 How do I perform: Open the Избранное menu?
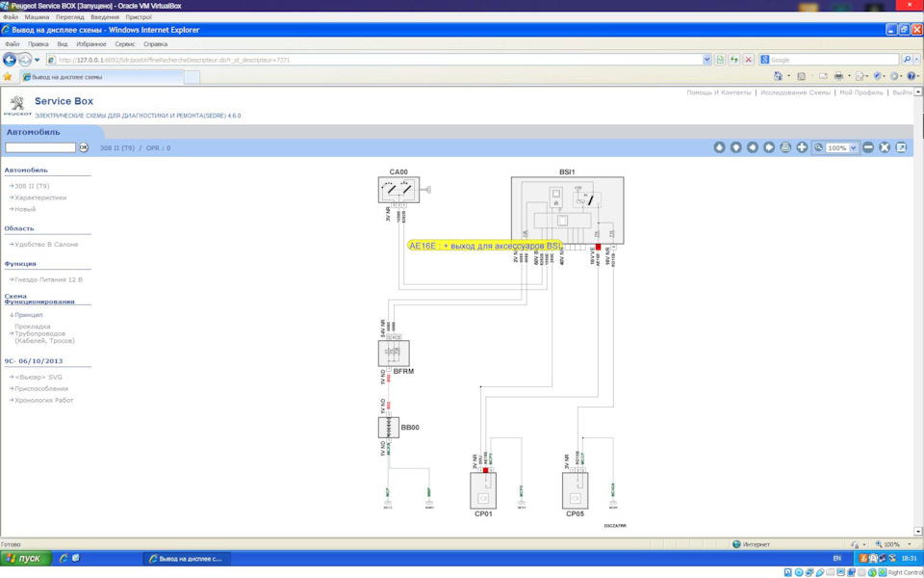[91, 44]
